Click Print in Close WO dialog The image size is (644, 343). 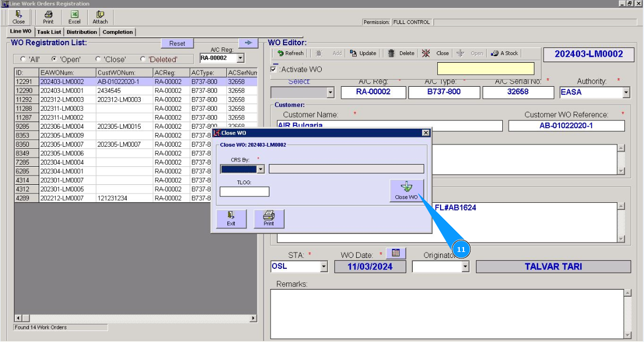pos(269,219)
